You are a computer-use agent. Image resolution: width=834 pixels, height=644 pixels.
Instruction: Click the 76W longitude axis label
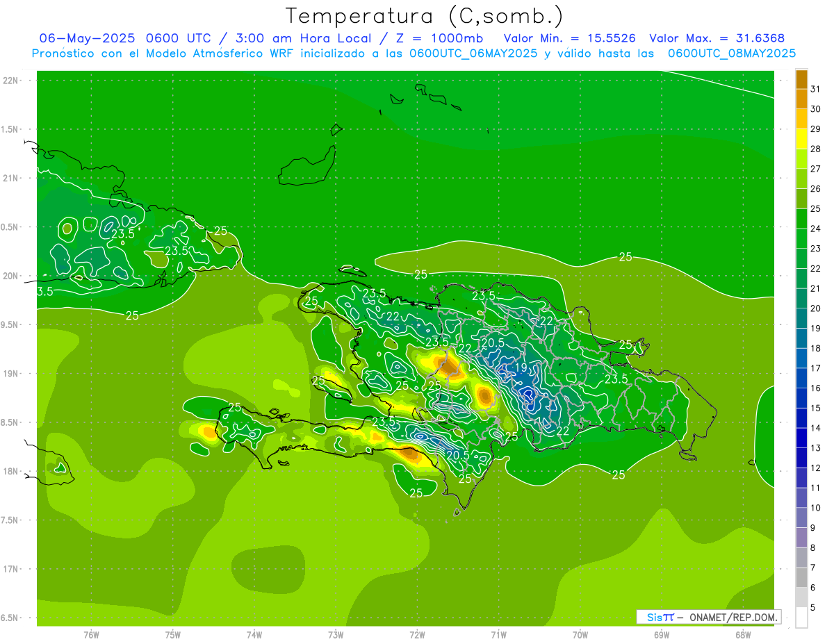click(x=91, y=634)
